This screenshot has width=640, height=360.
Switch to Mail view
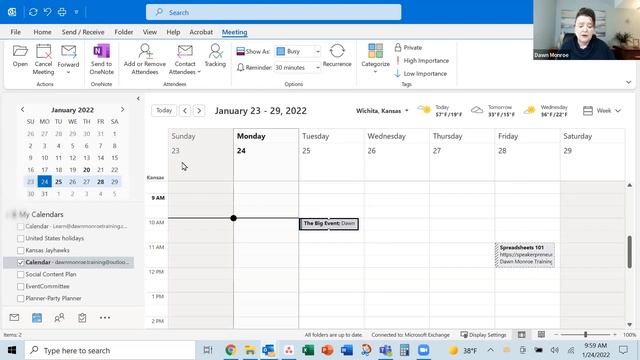14,318
